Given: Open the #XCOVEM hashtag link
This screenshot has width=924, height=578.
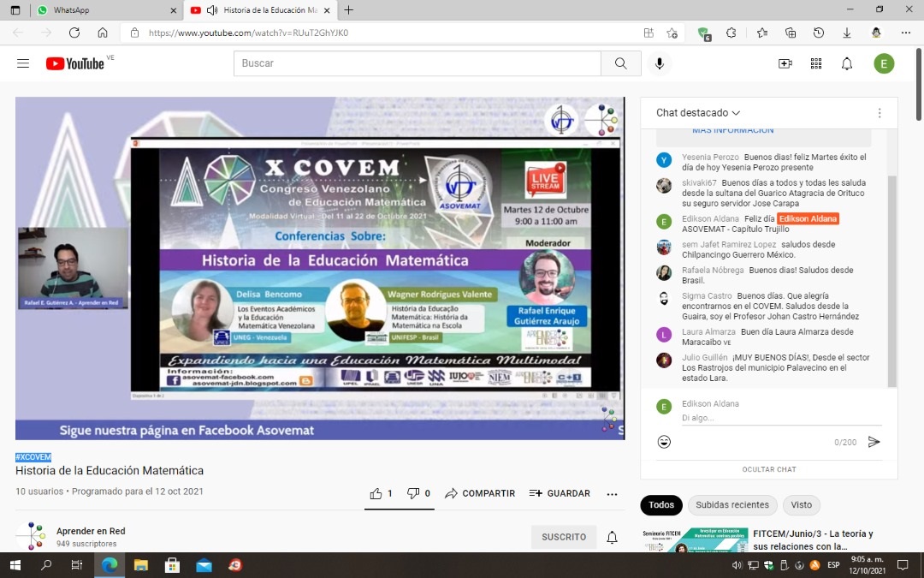Looking at the screenshot, I should tap(33, 457).
